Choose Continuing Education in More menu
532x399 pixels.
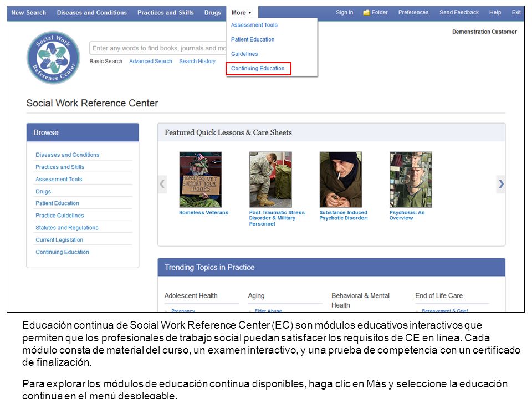[258, 69]
